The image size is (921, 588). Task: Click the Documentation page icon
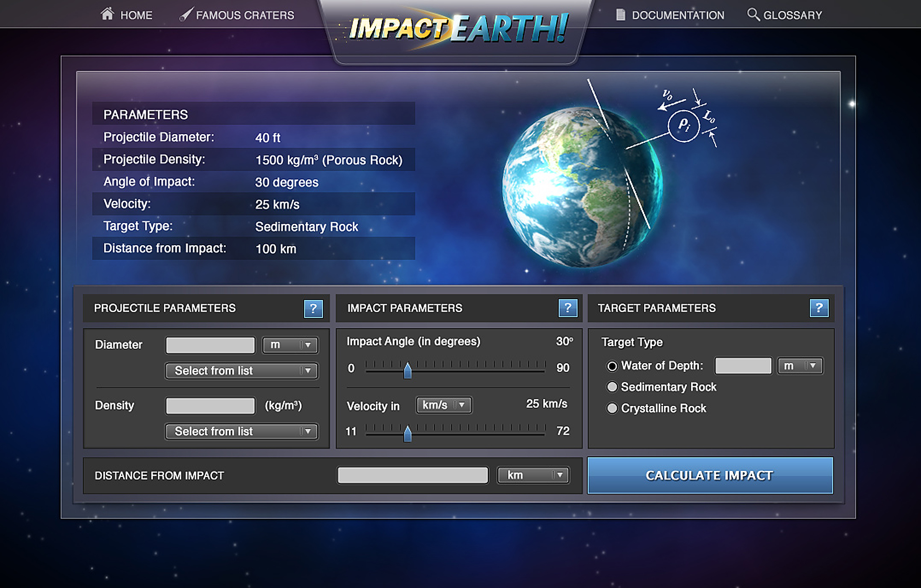point(620,15)
